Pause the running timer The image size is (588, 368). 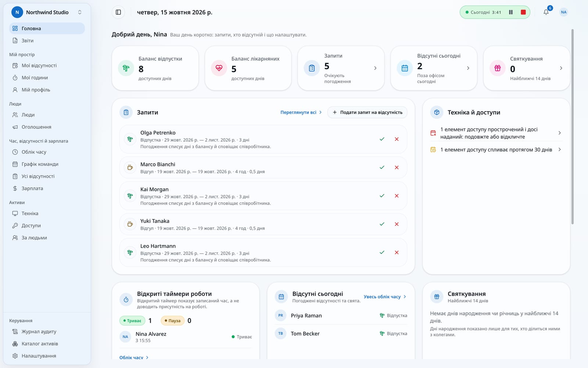pyautogui.click(x=510, y=12)
